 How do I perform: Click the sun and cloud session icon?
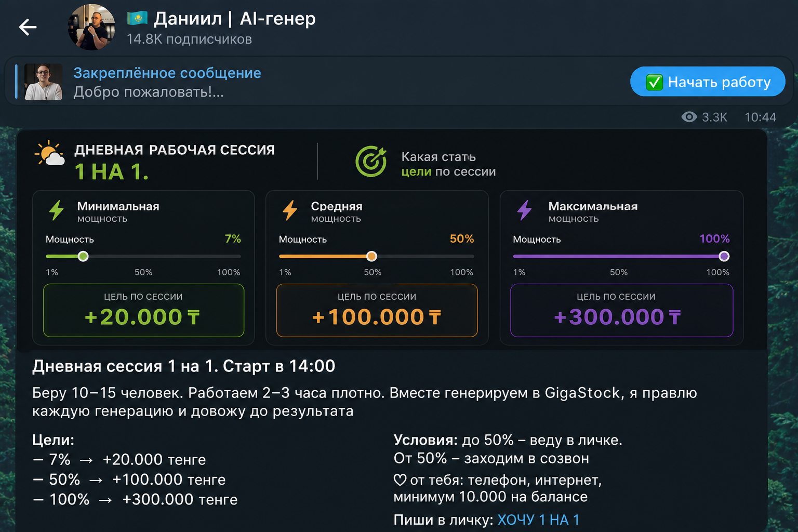[50, 153]
